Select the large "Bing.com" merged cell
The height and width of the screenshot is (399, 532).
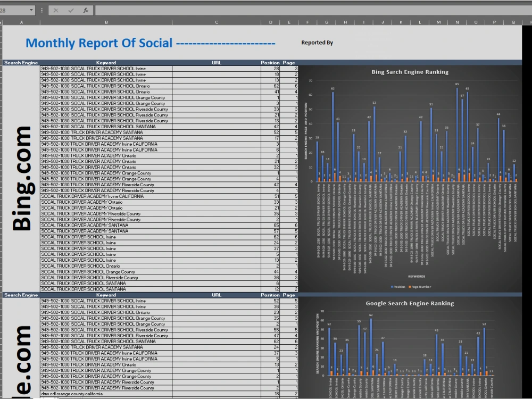pos(21,178)
